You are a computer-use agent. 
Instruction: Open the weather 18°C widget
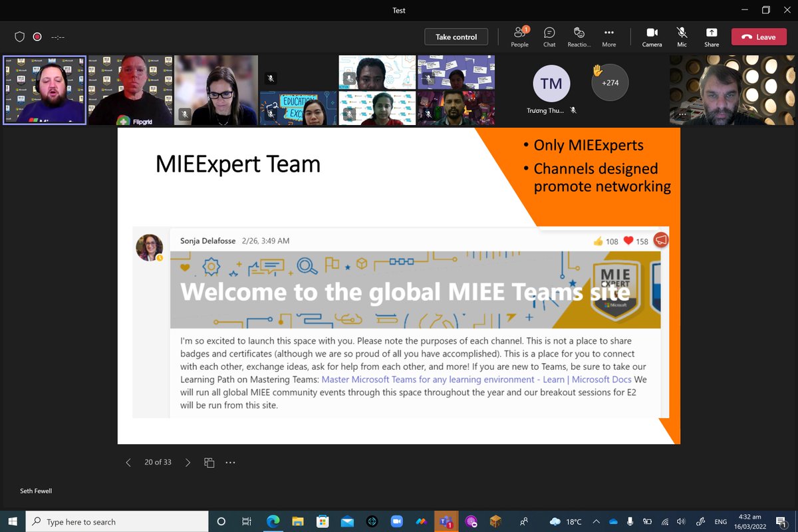coord(567,521)
